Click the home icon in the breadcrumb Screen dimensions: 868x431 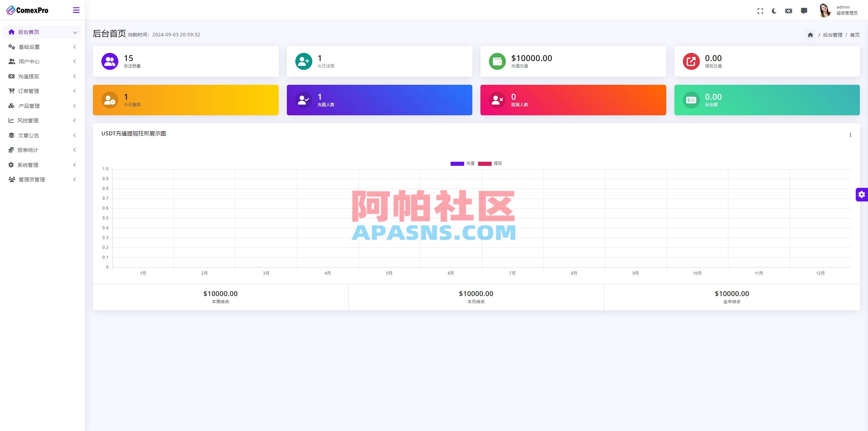(x=810, y=35)
